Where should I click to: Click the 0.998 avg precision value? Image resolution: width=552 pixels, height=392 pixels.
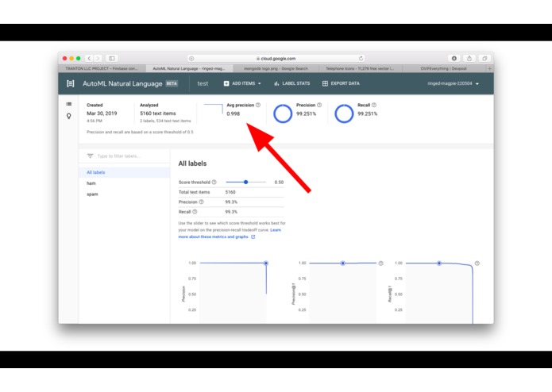point(233,113)
